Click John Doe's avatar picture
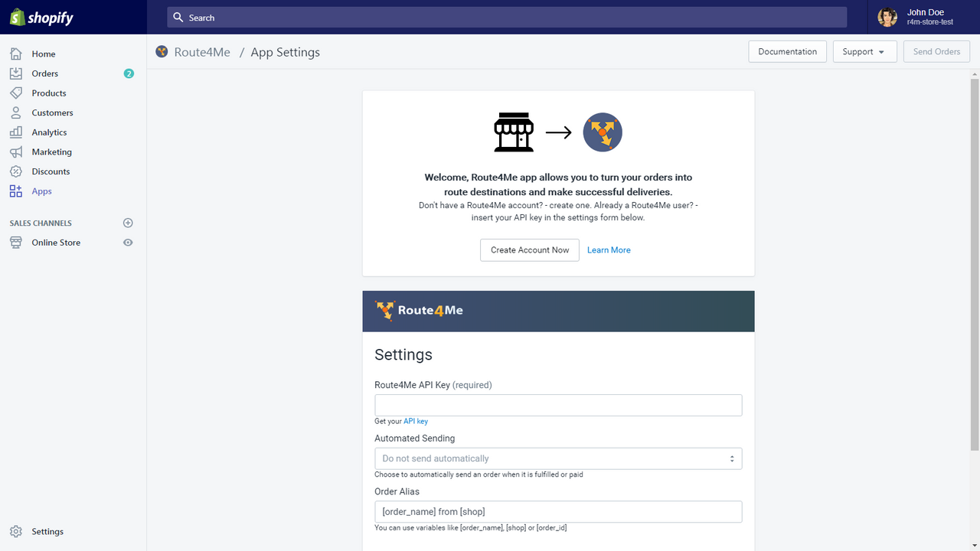 (887, 17)
